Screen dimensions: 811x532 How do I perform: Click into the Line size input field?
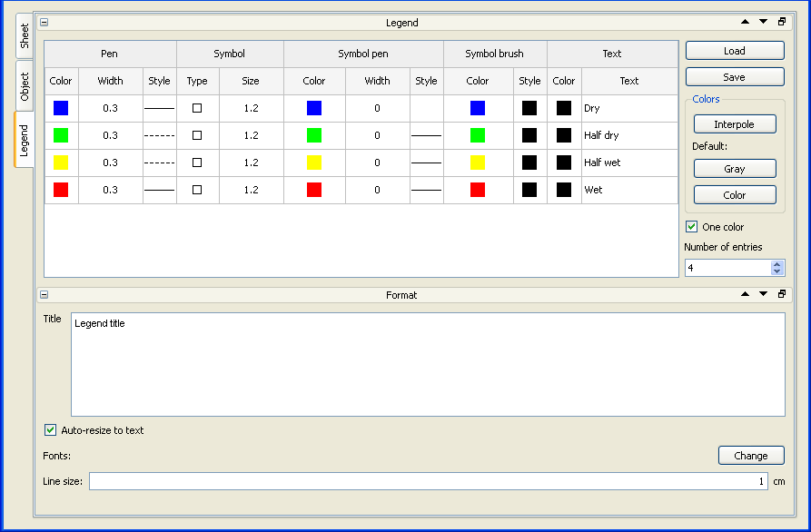point(429,481)
